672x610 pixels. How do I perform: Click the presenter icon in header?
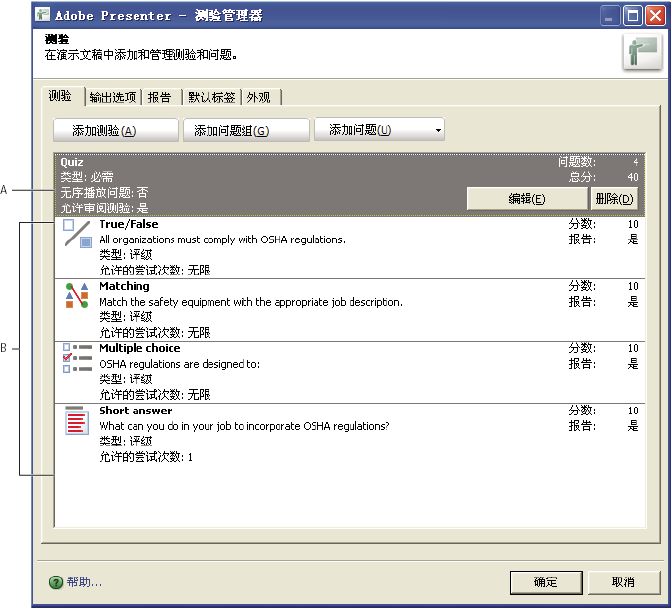[x=640, y=51]
